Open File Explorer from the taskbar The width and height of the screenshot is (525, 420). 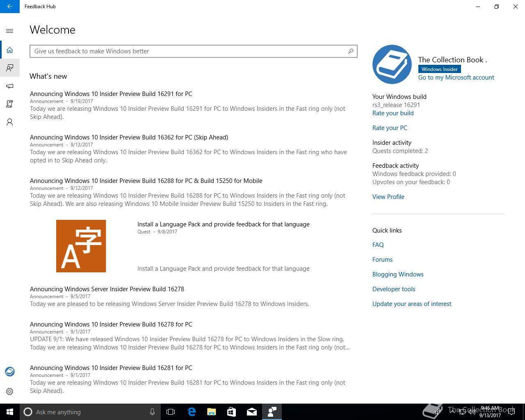[211, 412]
